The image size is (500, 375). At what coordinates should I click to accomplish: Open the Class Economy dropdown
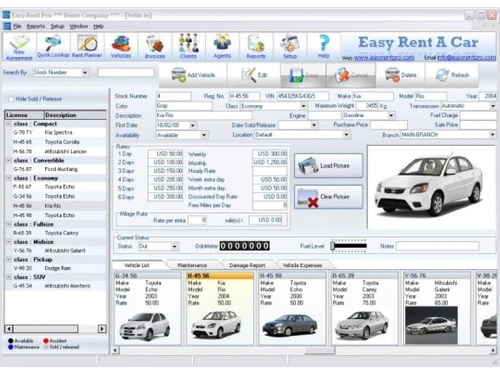pos(303,106)
